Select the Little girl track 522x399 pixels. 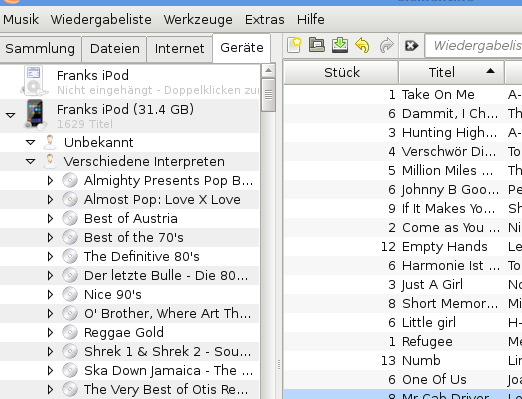(403, 323)
